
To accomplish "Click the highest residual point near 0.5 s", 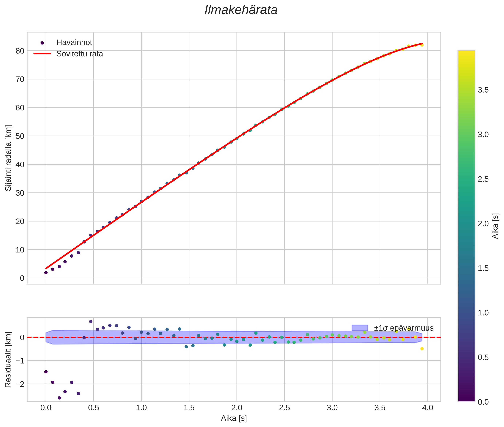I will (91, 321).
